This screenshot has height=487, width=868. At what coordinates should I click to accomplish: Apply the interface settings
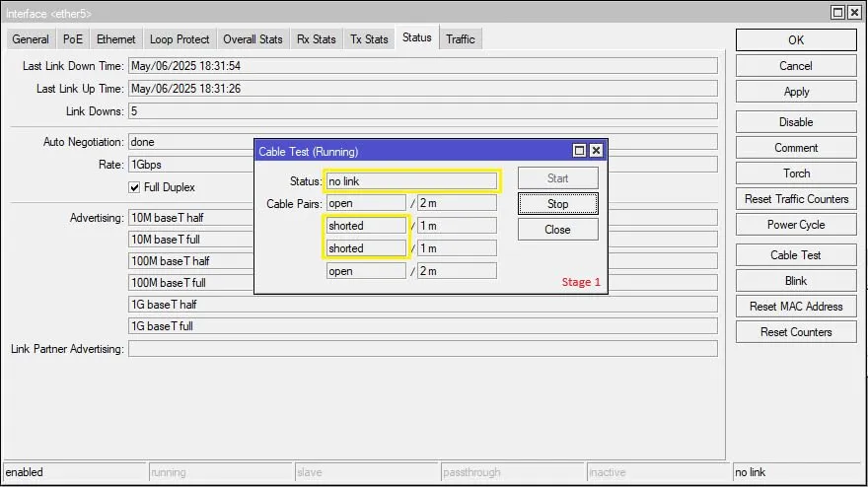(796, 92)
